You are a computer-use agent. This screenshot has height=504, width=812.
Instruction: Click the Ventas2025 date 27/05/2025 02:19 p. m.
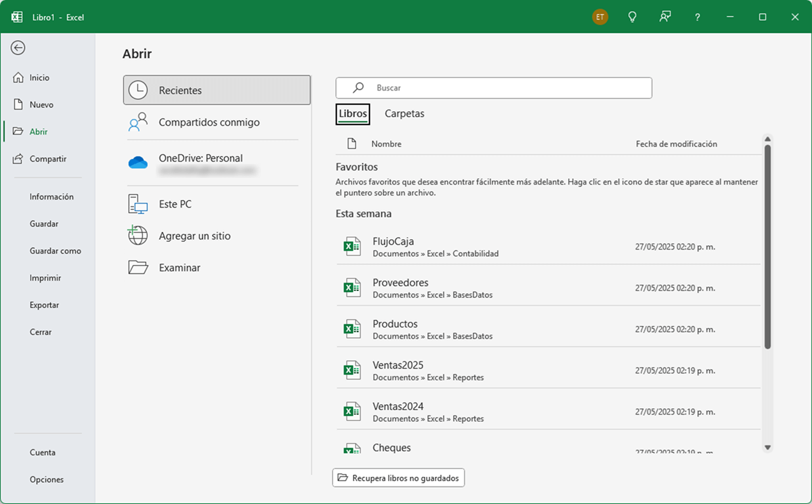click(x=675, y=371)
